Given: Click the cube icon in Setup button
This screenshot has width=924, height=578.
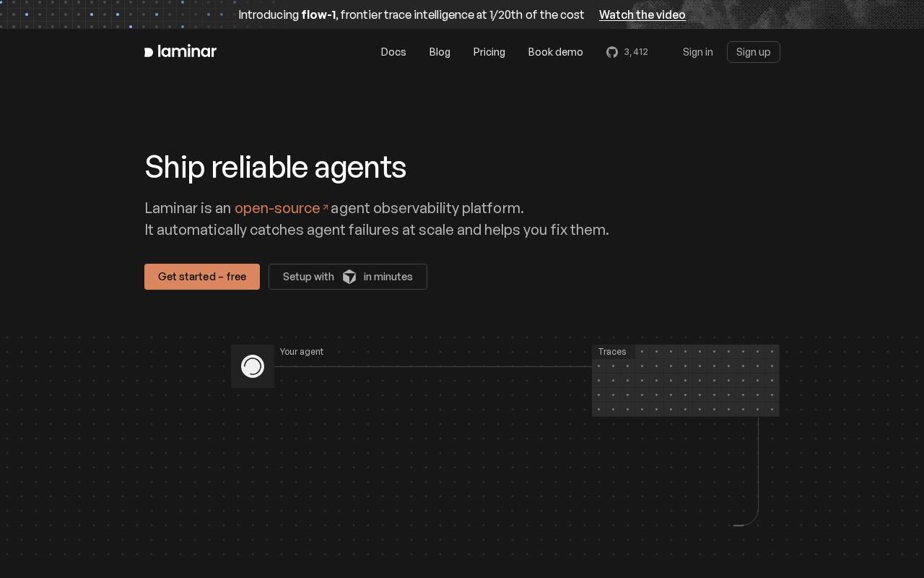Looking at the screenshot, I should [x=349, y=277].
